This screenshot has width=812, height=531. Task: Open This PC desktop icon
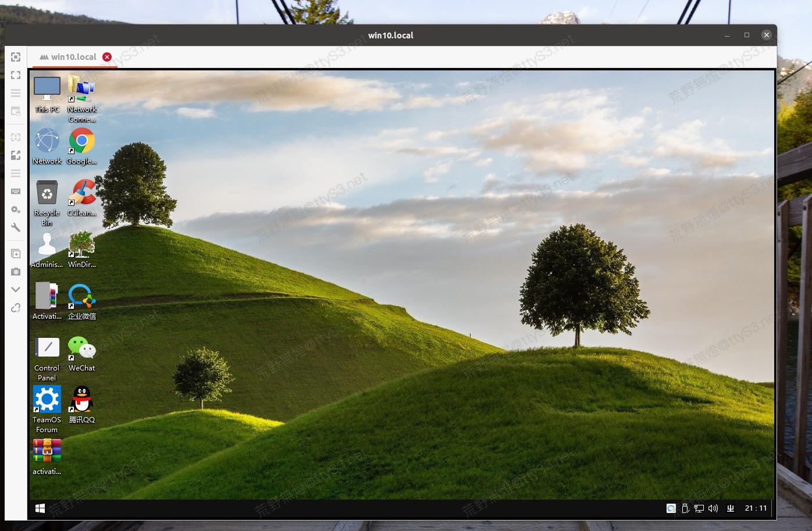(x=47, y=94)
